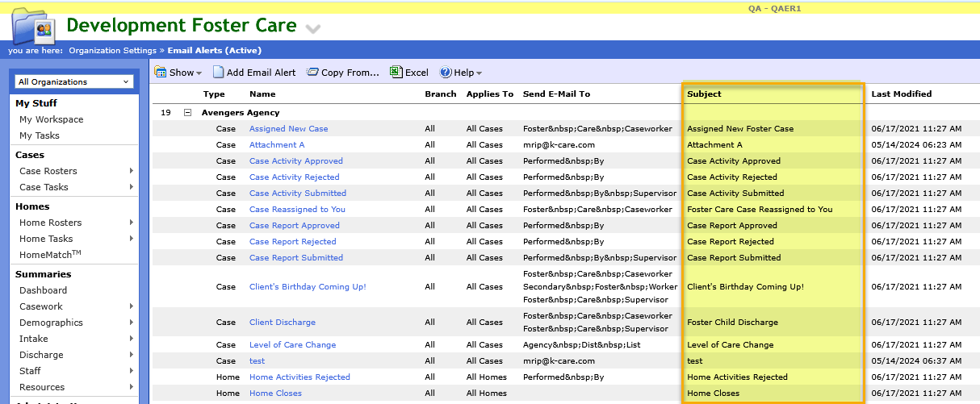Open My Workspace in sidebar
This screenshot has height=404, width=980.
click(52, 119)
